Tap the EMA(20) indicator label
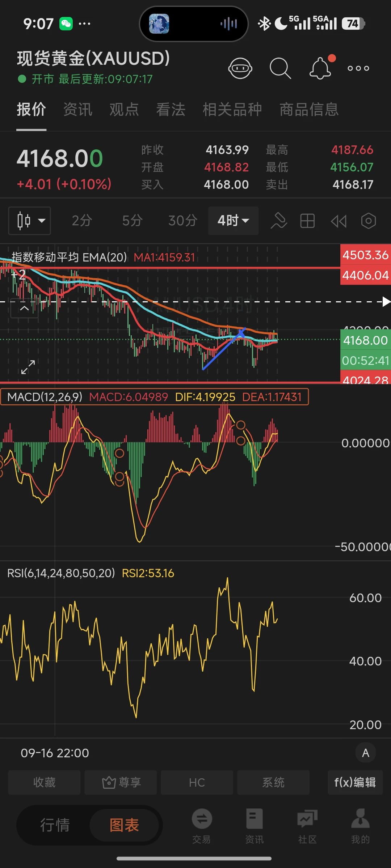The width and height of the screenshot is (391, 868). 69,258
